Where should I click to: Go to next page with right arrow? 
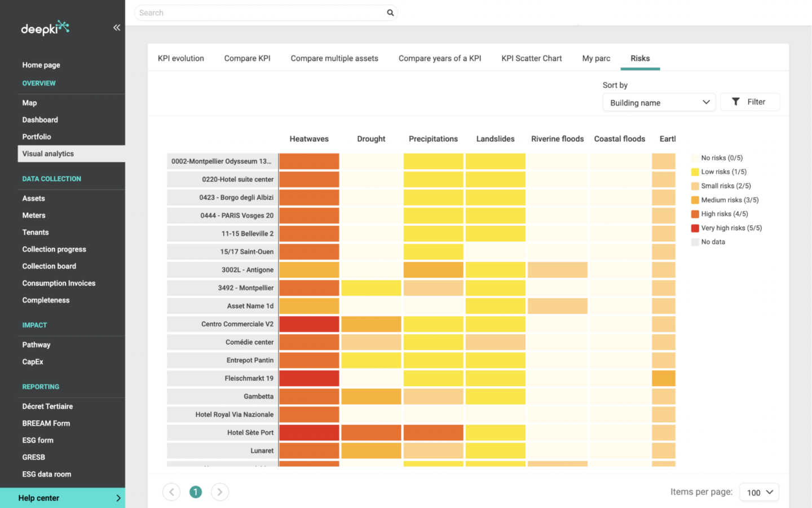(x=219, y=492)
